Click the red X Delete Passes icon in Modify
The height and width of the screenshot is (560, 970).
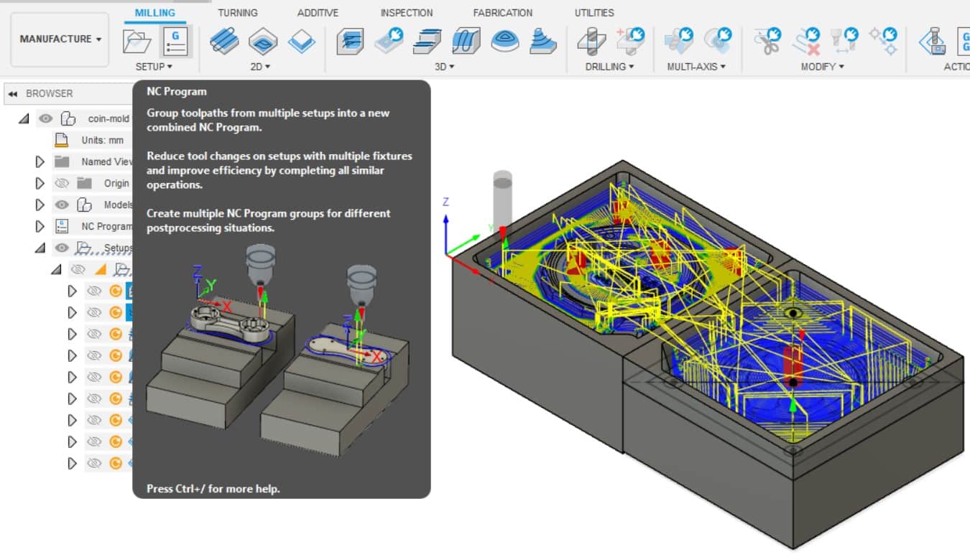[x=806, y=41]
